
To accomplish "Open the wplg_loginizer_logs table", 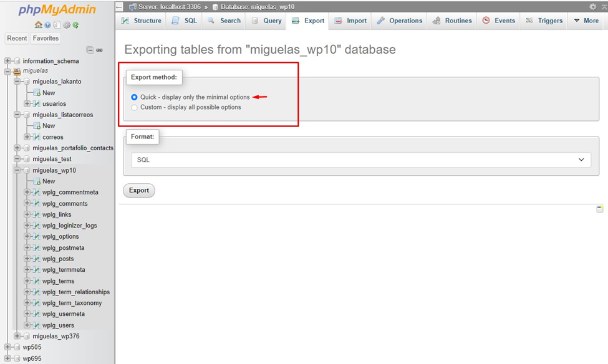I will click(69, 226).
